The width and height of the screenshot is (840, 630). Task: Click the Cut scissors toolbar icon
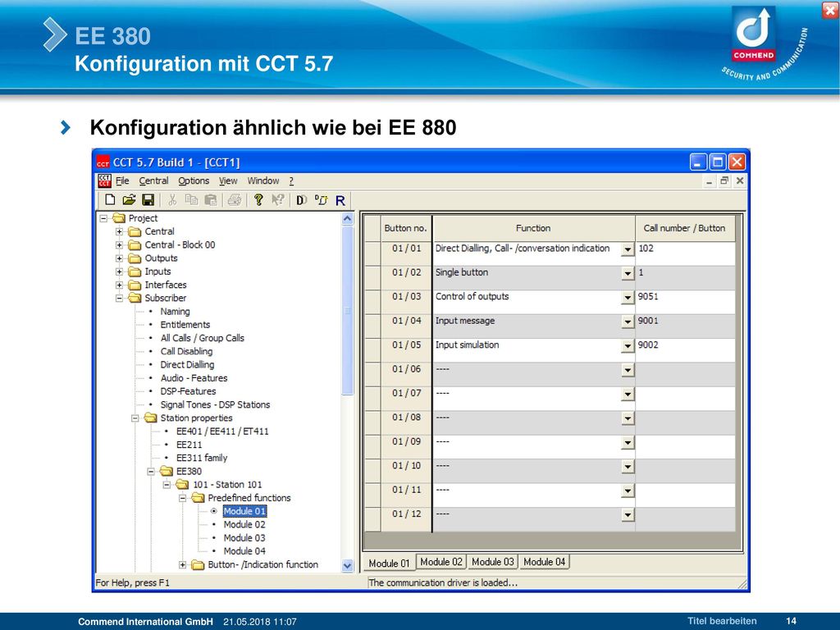tap(172, 200)
